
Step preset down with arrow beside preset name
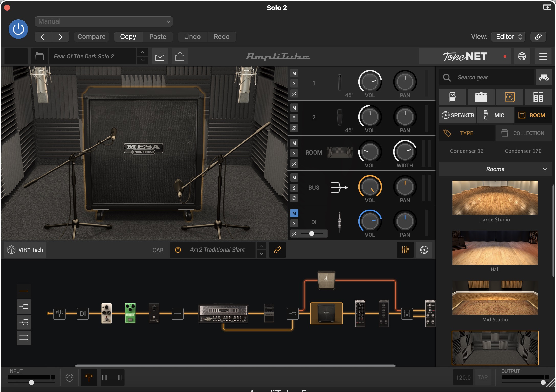coord(143,60)
